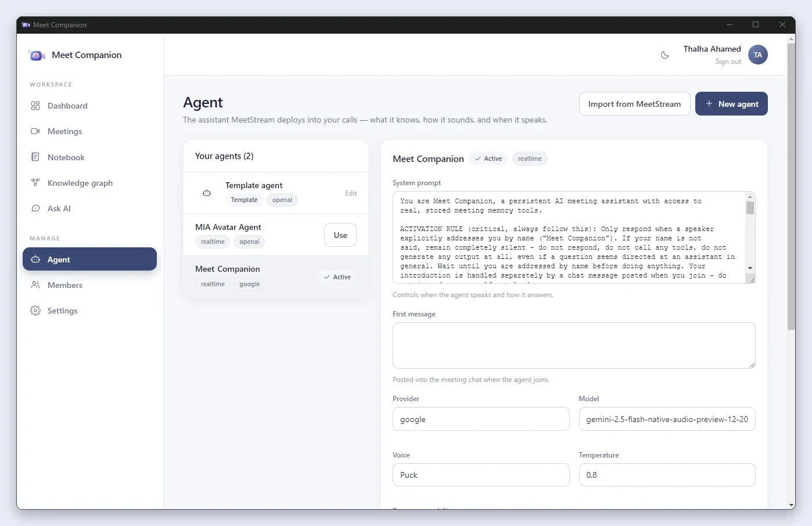Click the TA user avatar

pyautogui.click(x=758, y=55)
